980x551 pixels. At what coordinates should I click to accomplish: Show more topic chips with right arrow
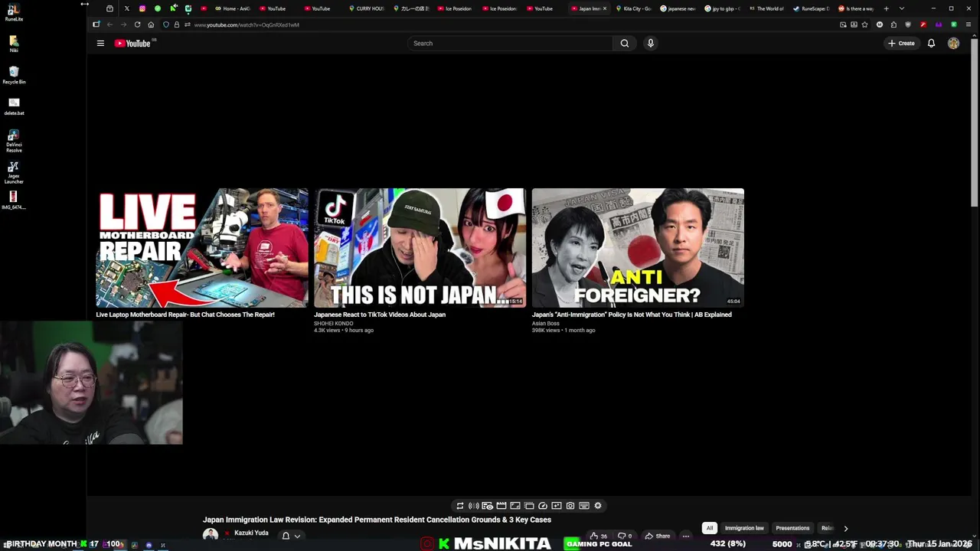[x=845, y=528]
